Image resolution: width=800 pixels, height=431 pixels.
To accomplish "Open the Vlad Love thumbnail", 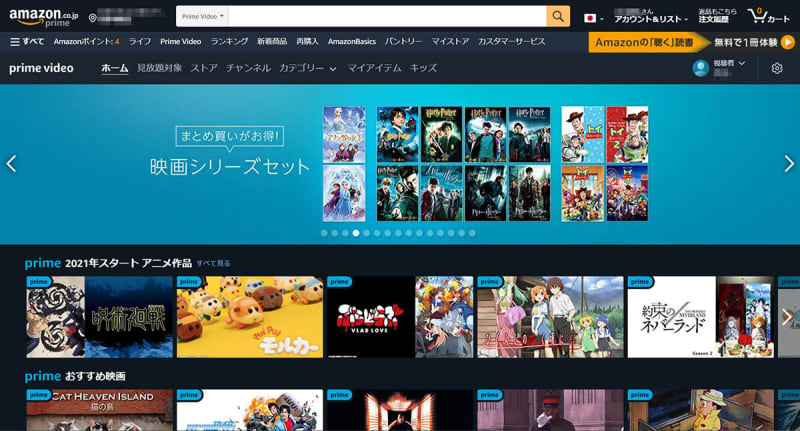I will pyautogui.click(x=401, y=317).
